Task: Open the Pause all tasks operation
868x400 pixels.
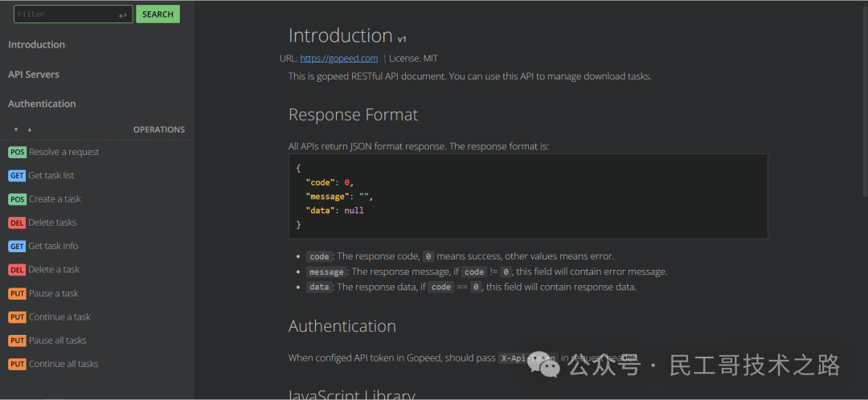Action: point(58,341)
